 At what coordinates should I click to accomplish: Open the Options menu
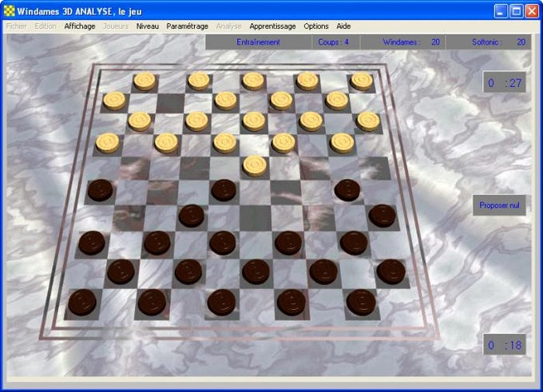tap(316, 26)
